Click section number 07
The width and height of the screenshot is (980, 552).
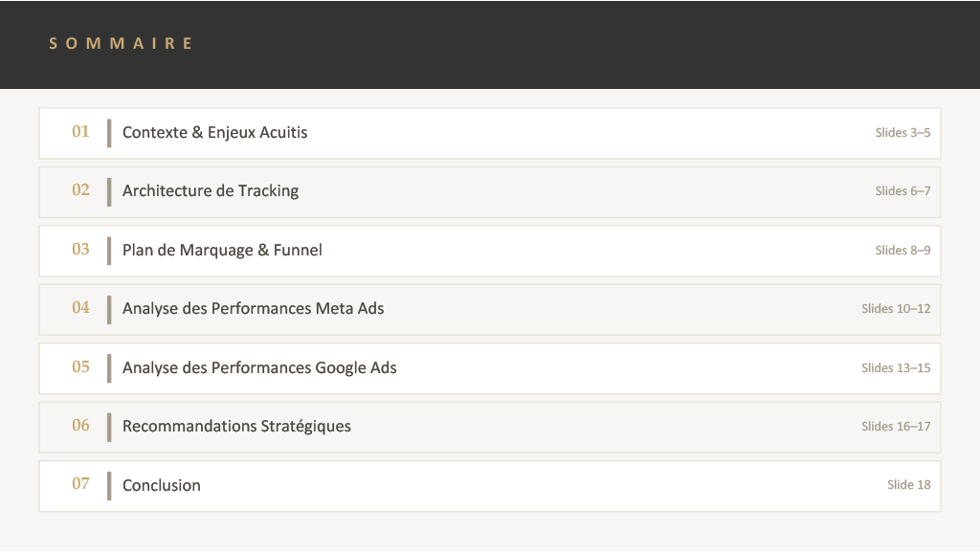80,483
